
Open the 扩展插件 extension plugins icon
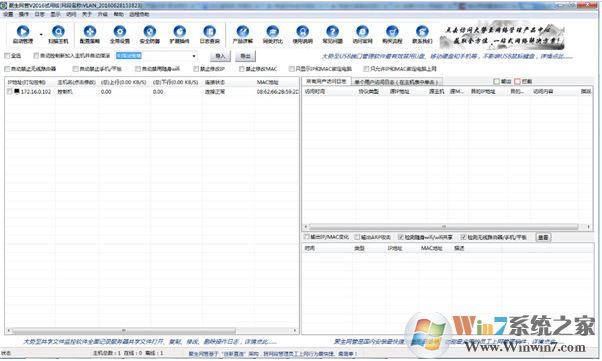click(x=180, y=31)
